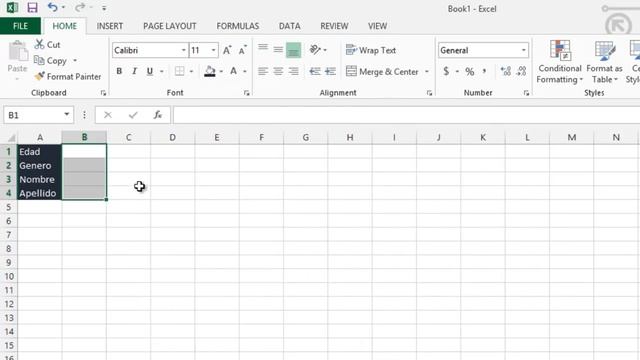The width and height of the screenshot is (640, 360).
Task: Apply Percent style
Action: click(x=470, y=71)
